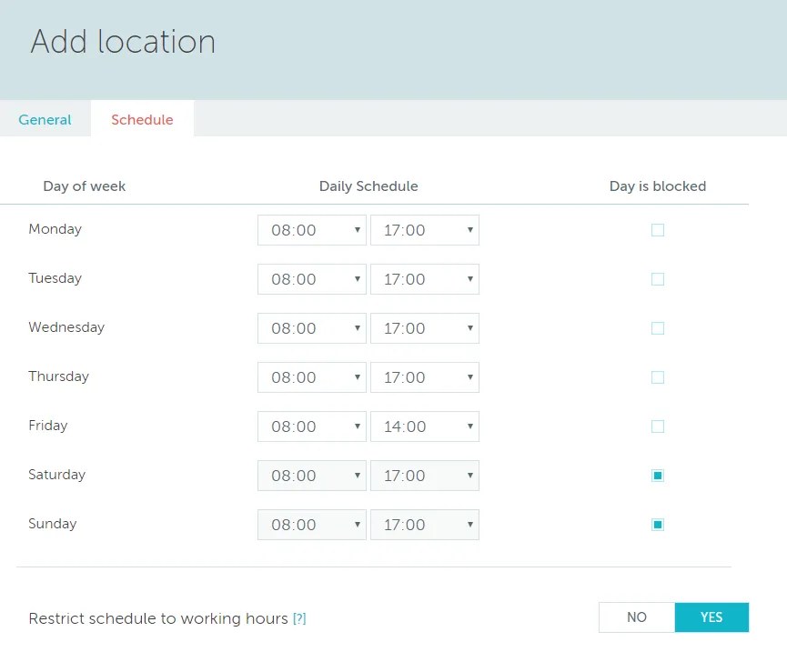
Task: Open the Monday end time dropdown
Action: (424, 230)
